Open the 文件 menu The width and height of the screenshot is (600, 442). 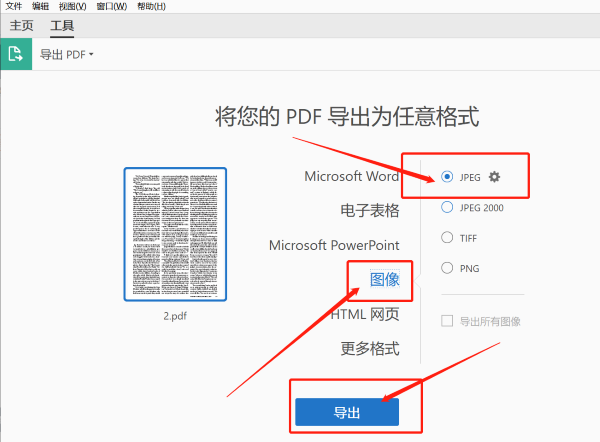click(x=14, y=6)
